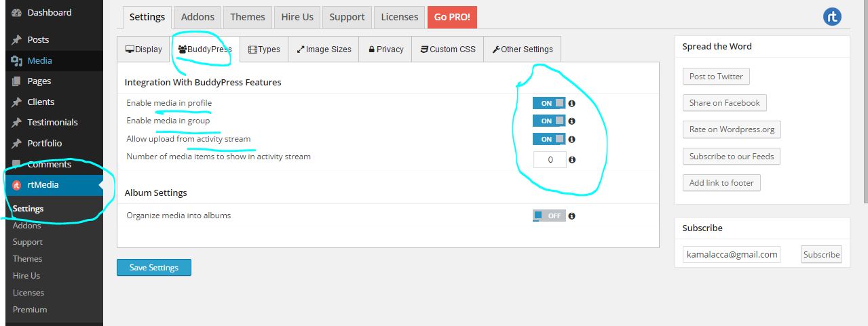This screenshot has width=868, height=326.
Task: Open Dashboard from the sidebar
Action: coord(49,12)
